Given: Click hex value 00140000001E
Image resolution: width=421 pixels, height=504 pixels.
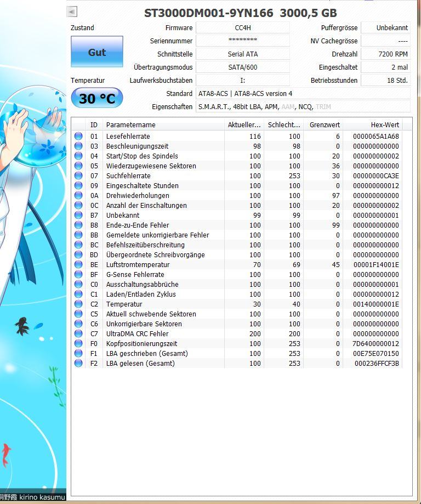Looking at the screenshot, I should click(376, 304).
